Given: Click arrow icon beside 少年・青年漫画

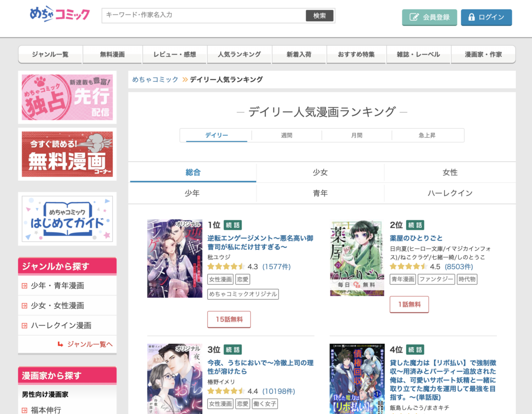Looking at the screenshot, I should tap(24, 286).
